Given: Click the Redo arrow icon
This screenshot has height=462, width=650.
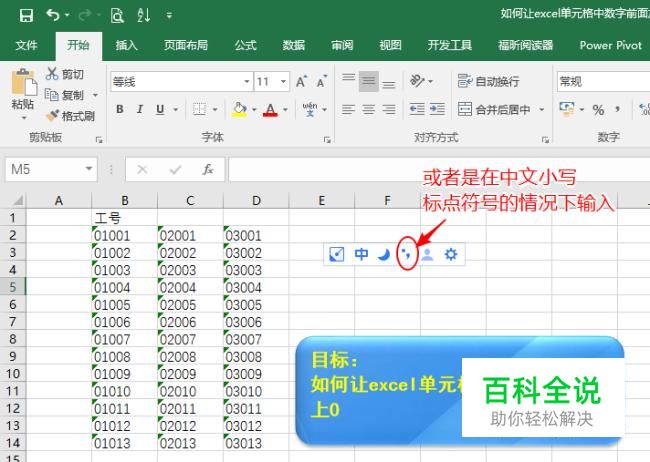Looking at the screenshot, I should [x=85, y=15].
